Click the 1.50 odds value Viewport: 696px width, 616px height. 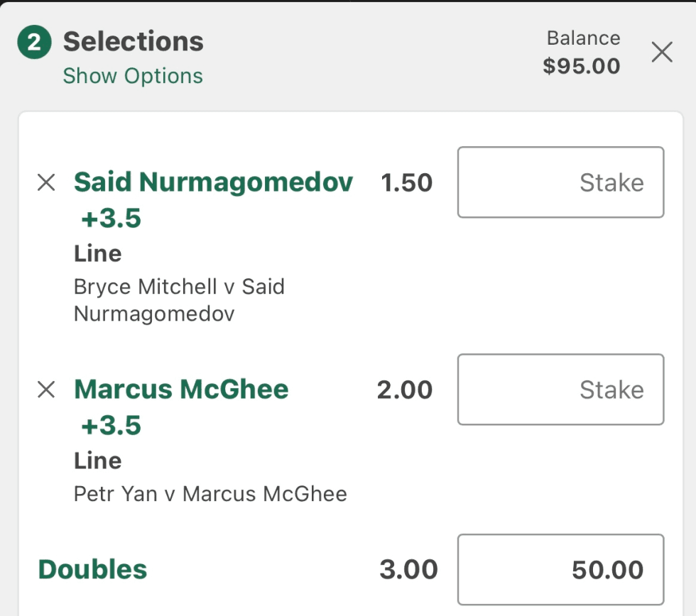click(x=406, y=183)
